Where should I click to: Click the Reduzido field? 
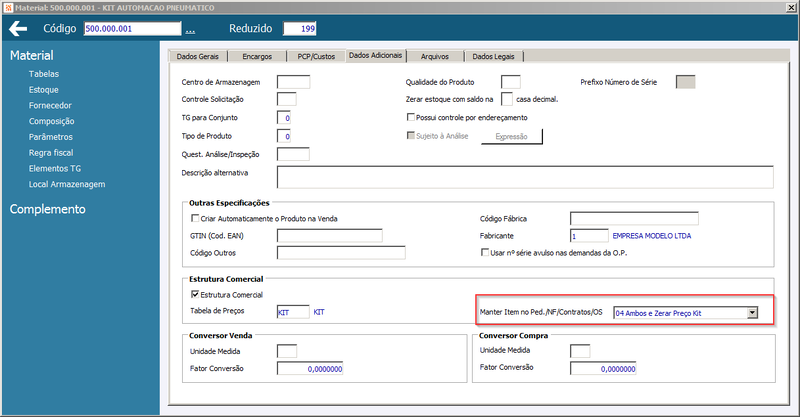point(300,29)
